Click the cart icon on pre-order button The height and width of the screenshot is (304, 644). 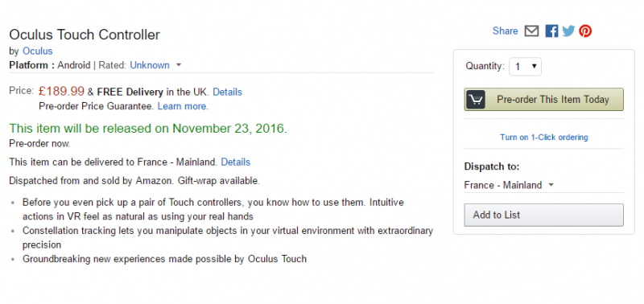pos(476,99)
